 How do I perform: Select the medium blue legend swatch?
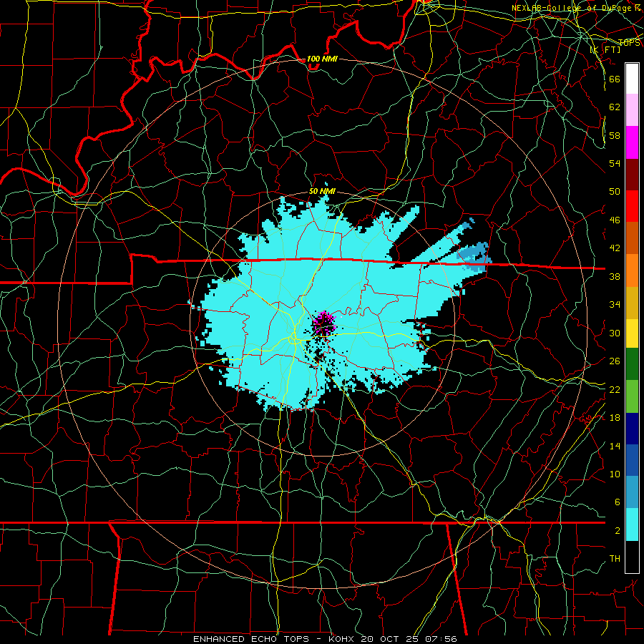point(632,460)
